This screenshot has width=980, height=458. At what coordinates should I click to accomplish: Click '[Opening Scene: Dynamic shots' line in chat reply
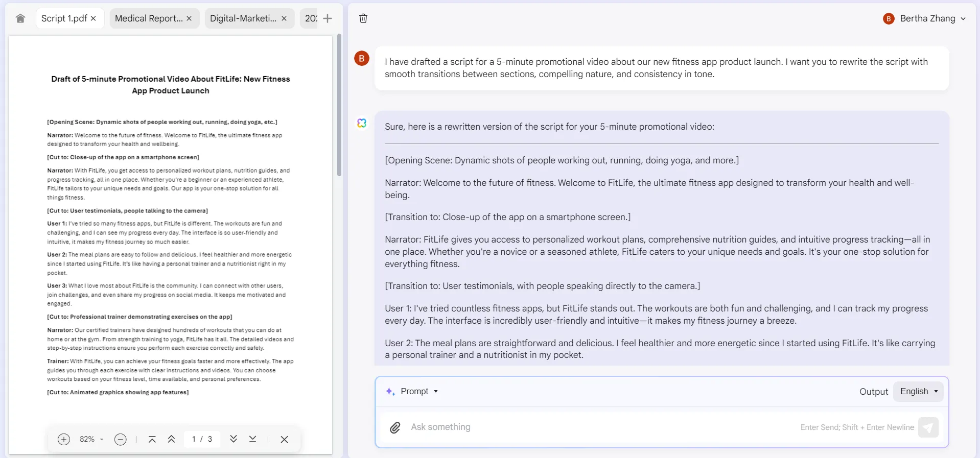(x=562, y=160)
